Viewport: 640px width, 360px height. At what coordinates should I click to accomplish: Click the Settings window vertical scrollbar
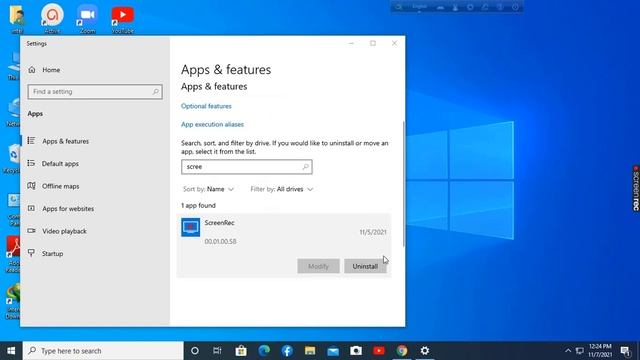(404, 184)
